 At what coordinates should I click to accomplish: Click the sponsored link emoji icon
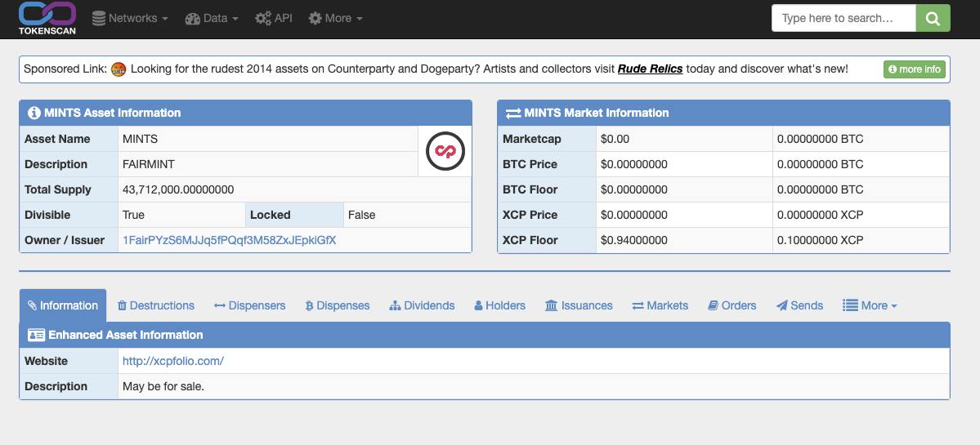[x=119, y=69]
